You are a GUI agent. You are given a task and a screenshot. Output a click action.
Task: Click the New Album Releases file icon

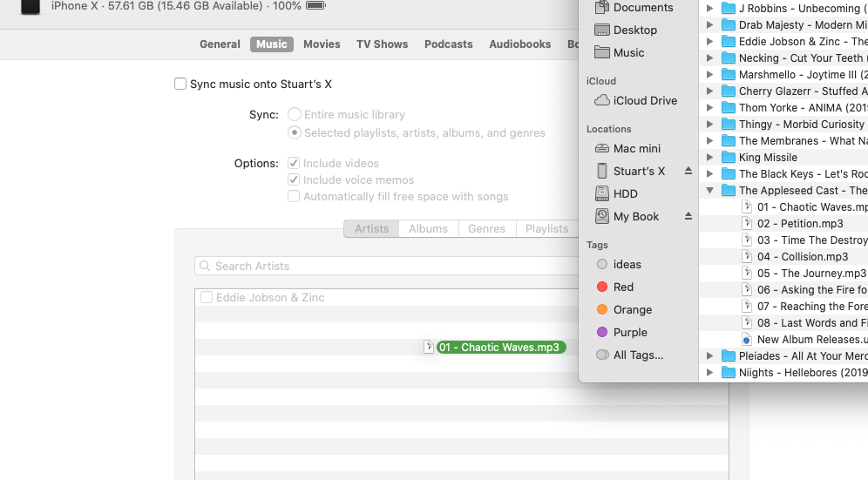click(x=747, y=340)
